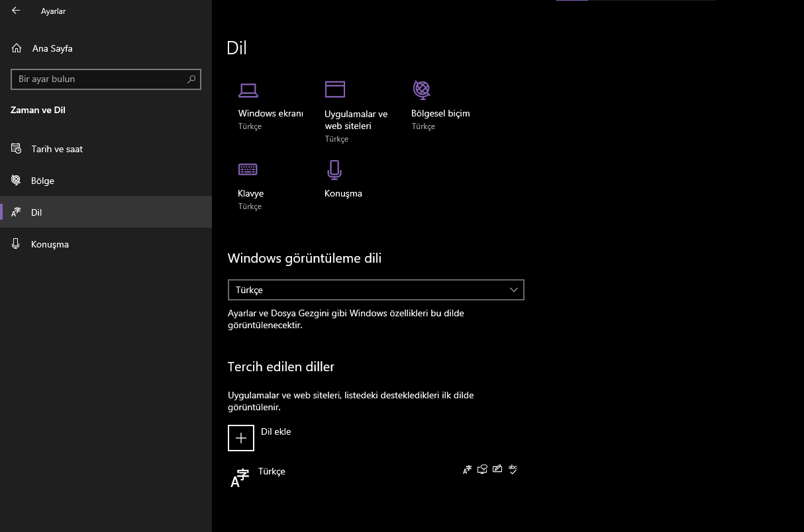Click Türkçe display language feature icon
The width and height of the screenshot is (804, 532).
click(x=467, y=470)
